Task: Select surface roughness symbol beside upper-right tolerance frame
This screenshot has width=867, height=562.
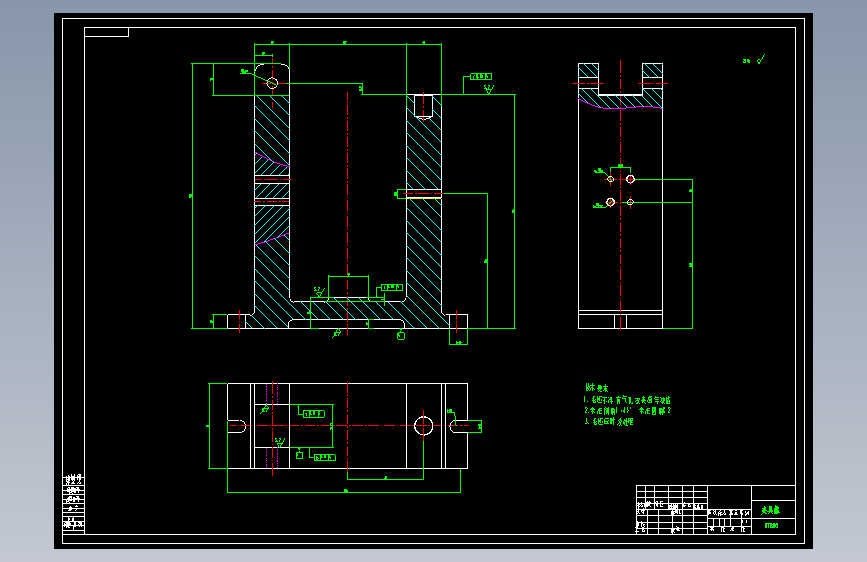Action: (489, 89)
